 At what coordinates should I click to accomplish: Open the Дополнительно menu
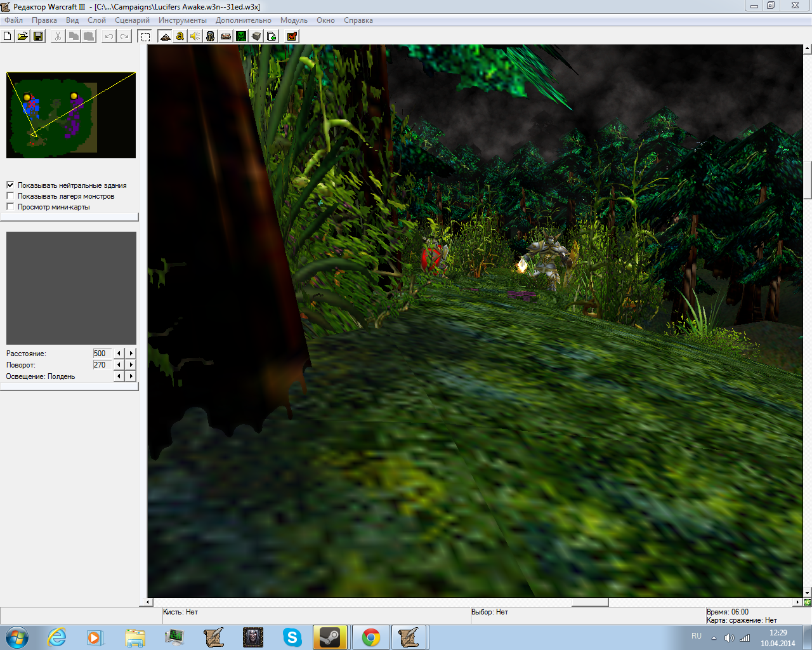tap(243, 20)
